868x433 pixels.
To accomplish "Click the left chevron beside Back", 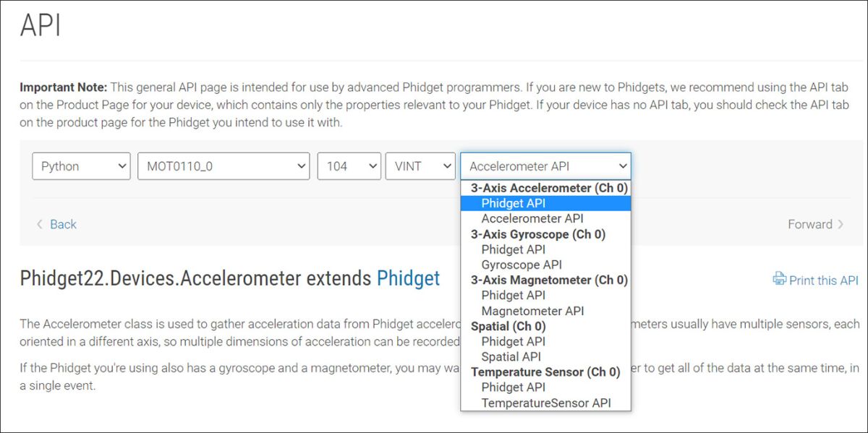I will (x=40, y=224).
